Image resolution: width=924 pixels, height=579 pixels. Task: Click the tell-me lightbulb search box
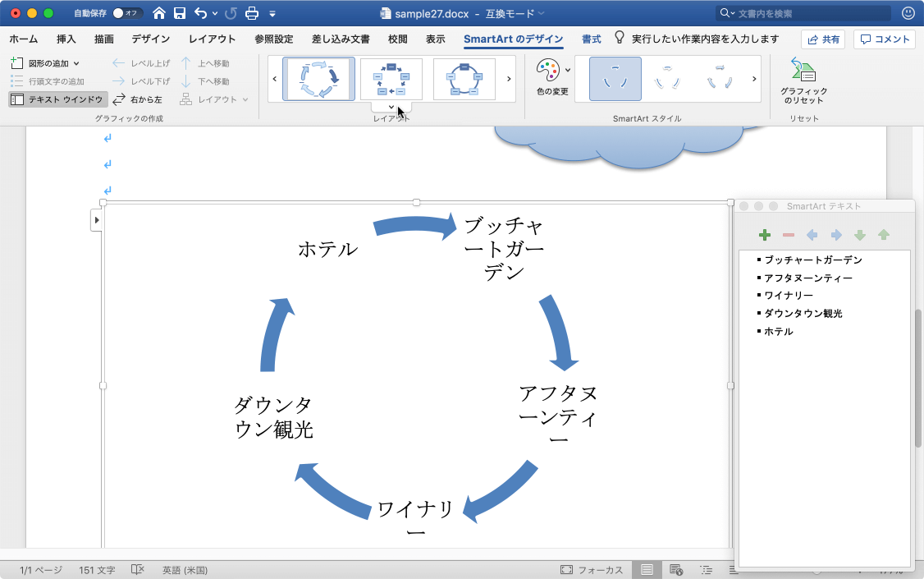[698, 39]
